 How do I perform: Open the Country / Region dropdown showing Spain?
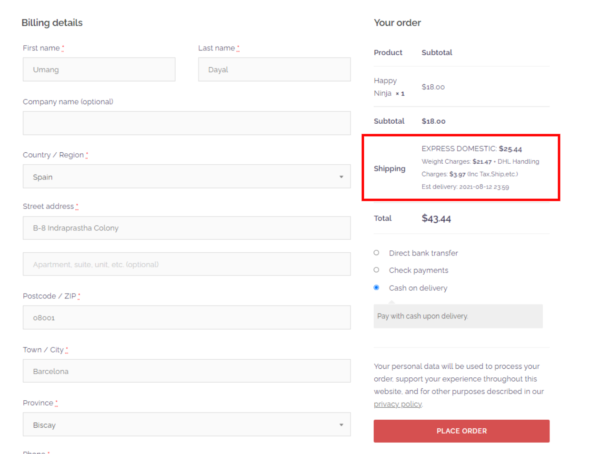point(186,177)
